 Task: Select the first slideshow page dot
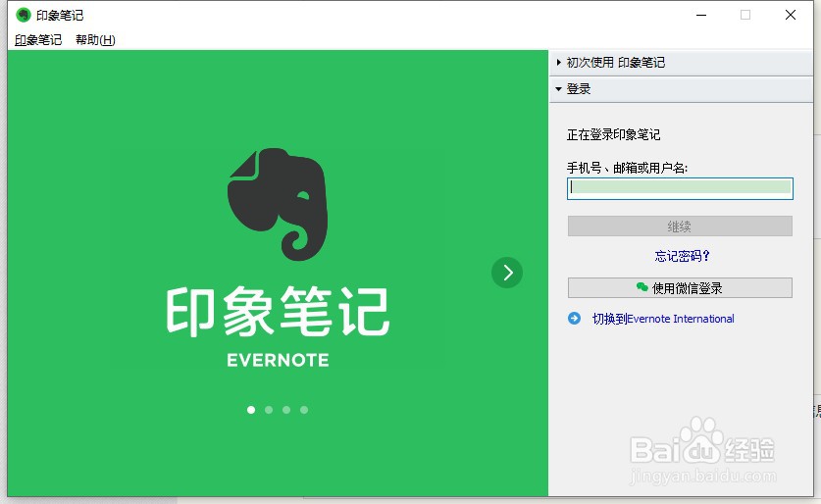[x=251, y=410]
